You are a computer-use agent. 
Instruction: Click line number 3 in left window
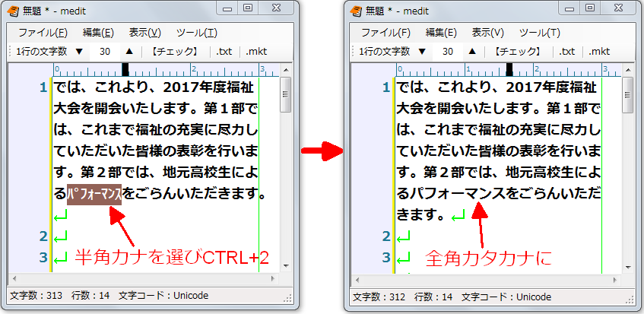[x=43, y=258]
